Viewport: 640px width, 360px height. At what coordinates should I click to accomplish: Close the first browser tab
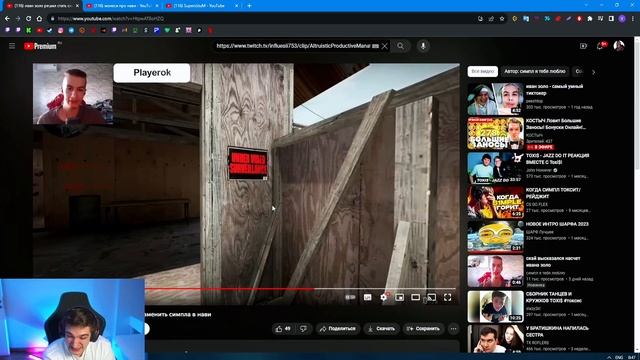77,6
